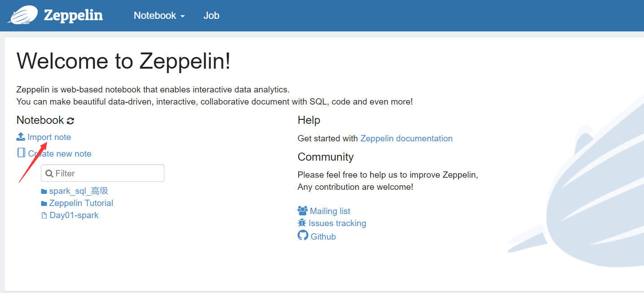Open the Issues tracking link
Viewport: 644px width, 293px height.
tap(337, 223)
